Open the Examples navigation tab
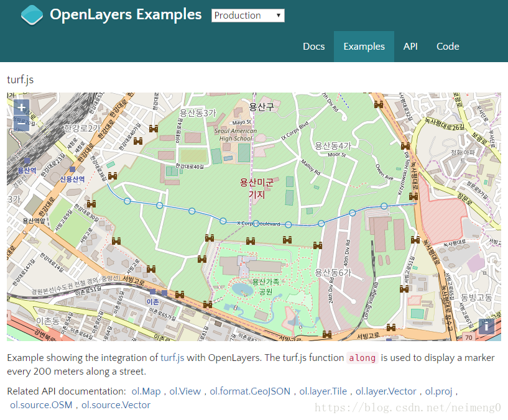 click(x=364, y=47)
